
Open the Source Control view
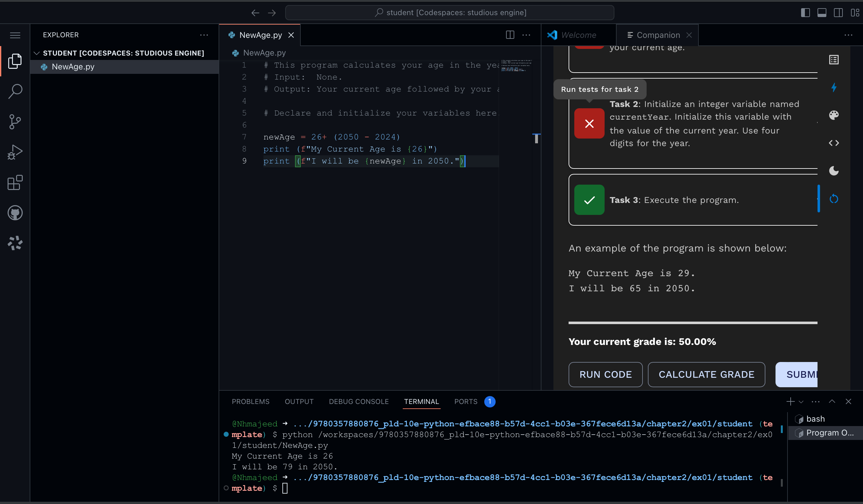15,122
